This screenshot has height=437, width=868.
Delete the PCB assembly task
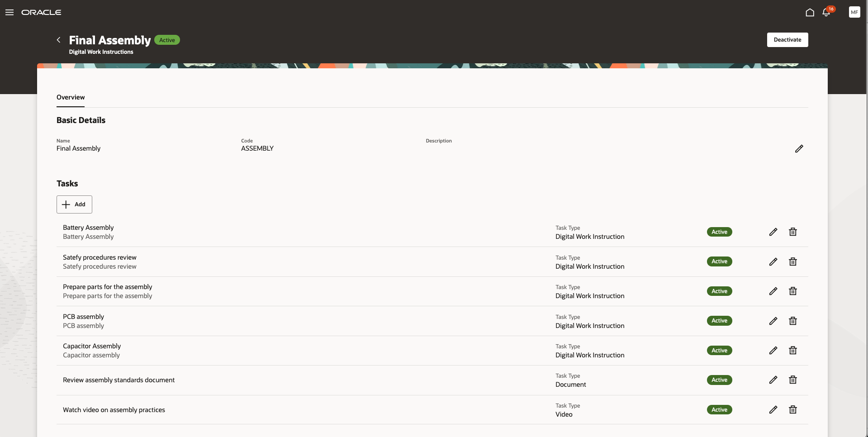pyautogui.click(x=792, y=321)
